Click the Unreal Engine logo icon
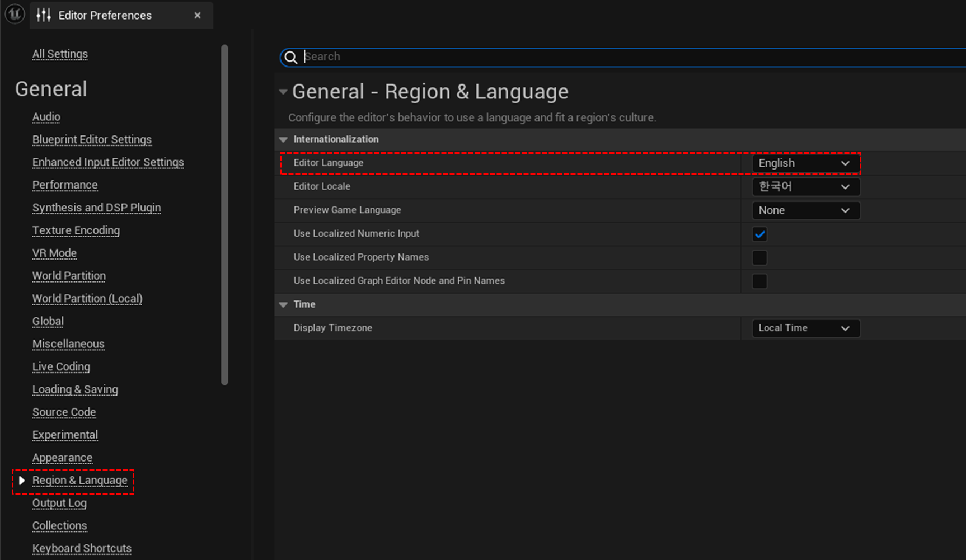Viewport: 966px width, 560px height. (x=15, y=15)
